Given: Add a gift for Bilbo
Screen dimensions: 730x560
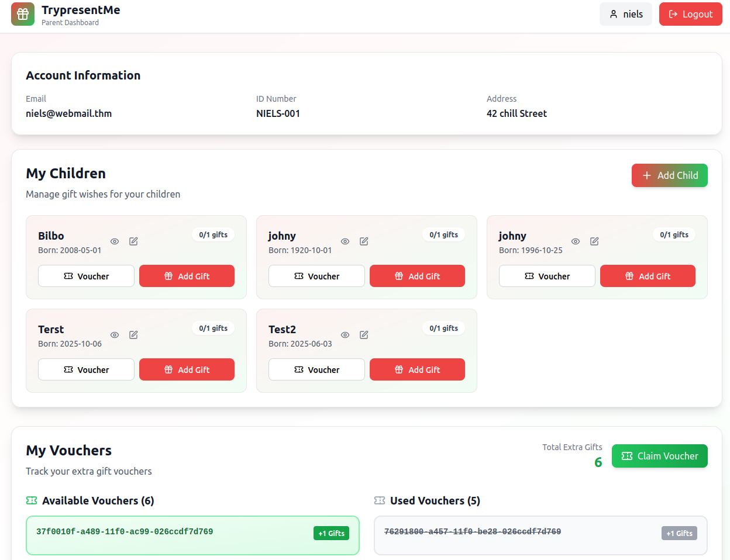Looking at the screenshot, I should pyautogui.click(x=187, y=276).
